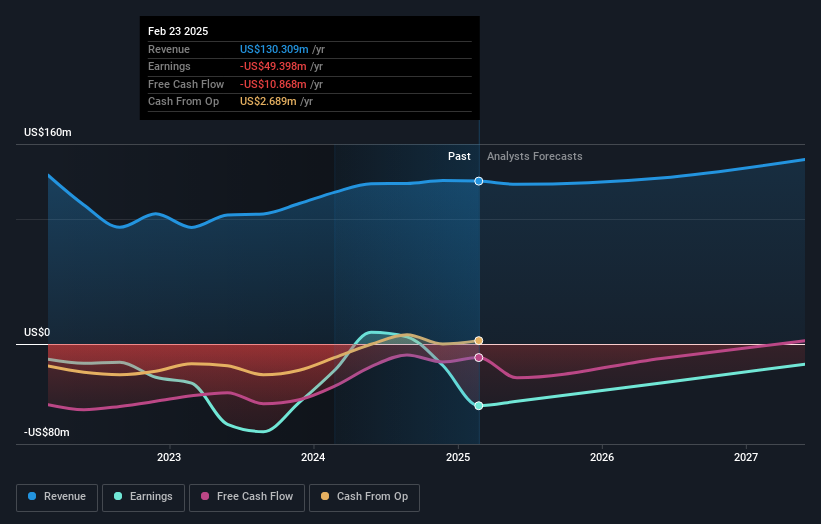Click the 2025 x-axis label
821x524 pixels.
point(458,457)
